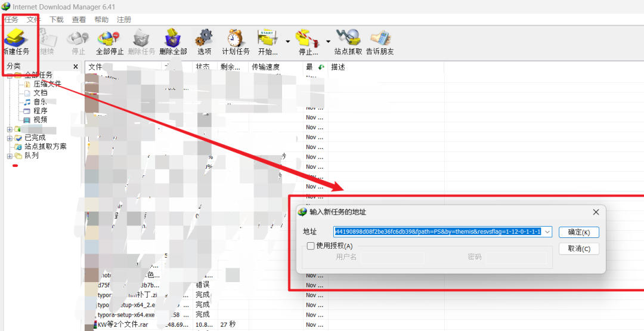644x331 pixels.
Task: Open 计划任务 (Scheduler) clock icon
Action: (236, 38)
